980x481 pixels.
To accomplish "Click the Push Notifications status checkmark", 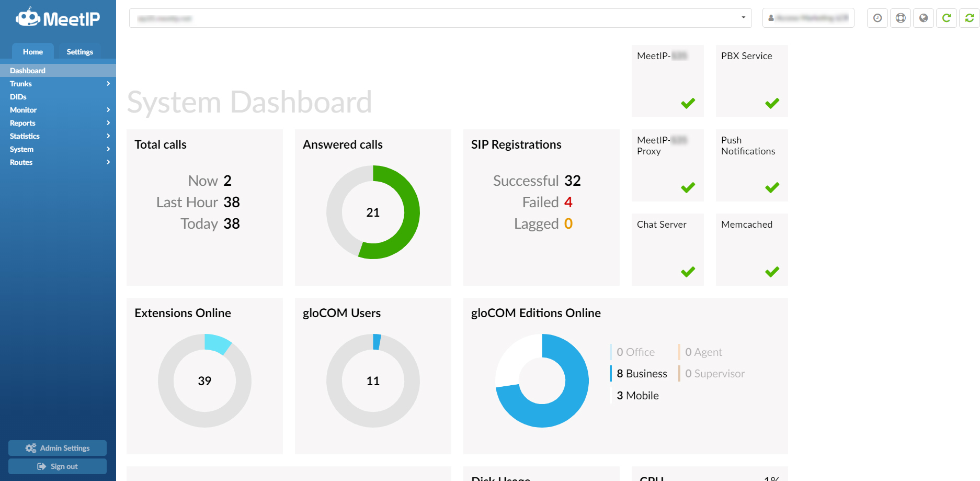I will point(772,187).
